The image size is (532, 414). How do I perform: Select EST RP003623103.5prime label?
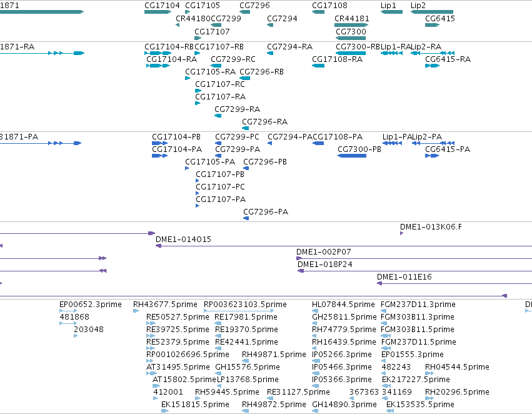(x=245, y=305)
